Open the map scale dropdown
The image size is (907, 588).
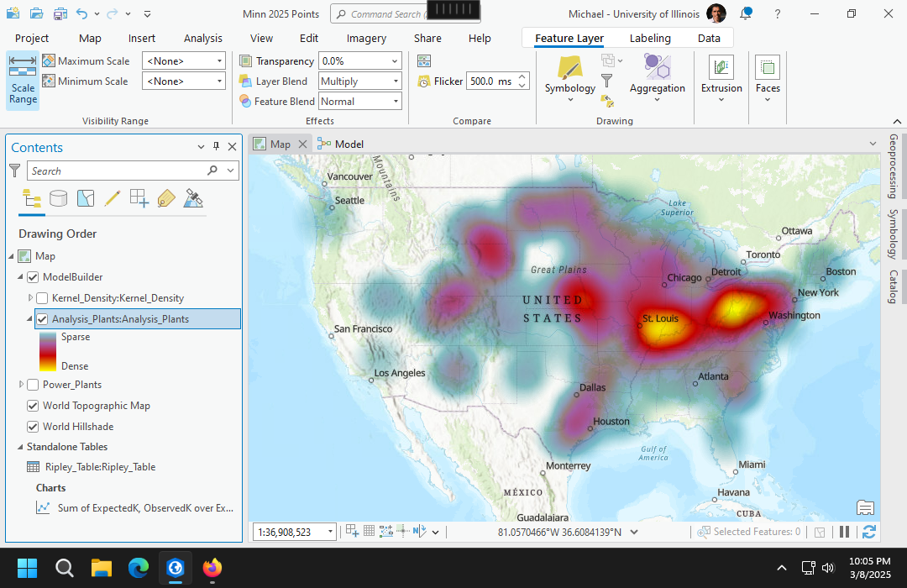[x=330, y=532]
